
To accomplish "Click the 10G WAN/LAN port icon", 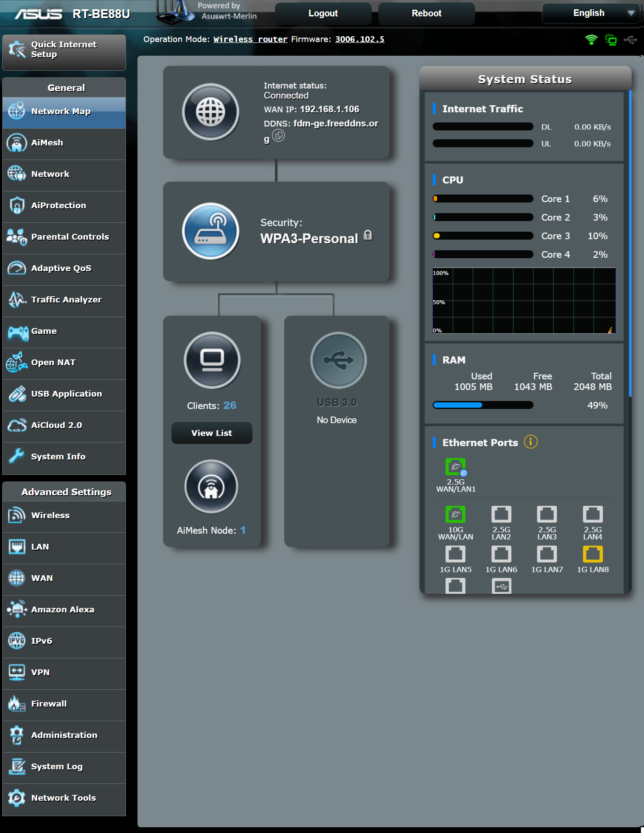I will (x=455, y=514).
